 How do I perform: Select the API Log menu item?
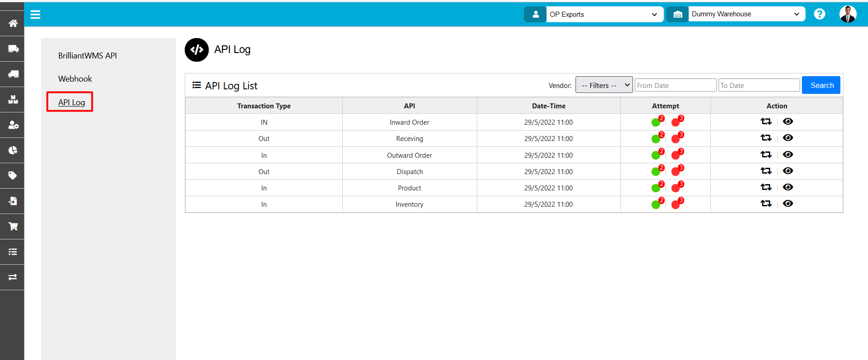pos(72,102)
